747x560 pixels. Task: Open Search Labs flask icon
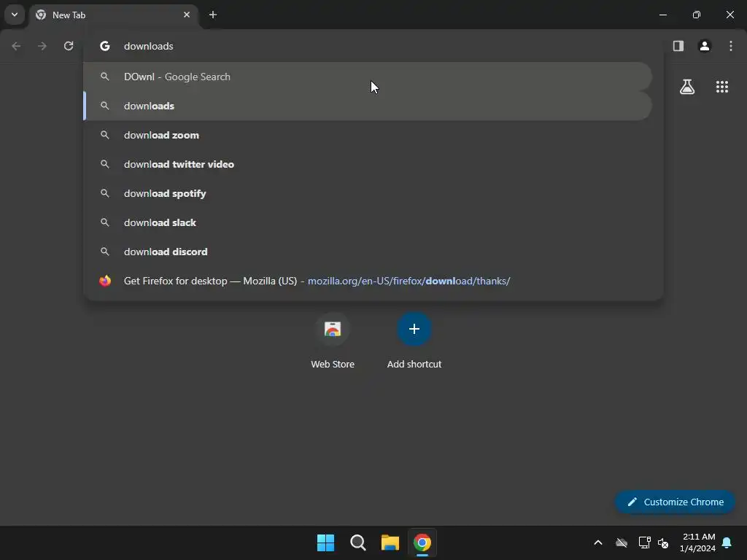coord(687,87)
